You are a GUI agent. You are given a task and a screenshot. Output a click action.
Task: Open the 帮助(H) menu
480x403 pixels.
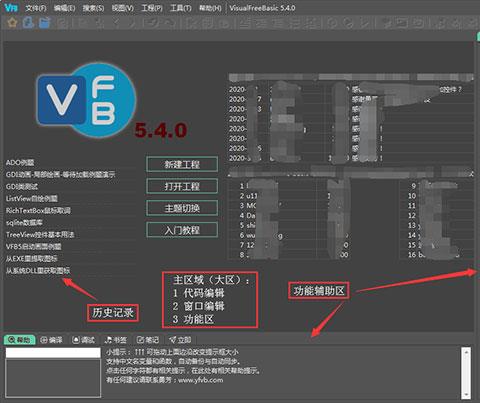point(210,8)
